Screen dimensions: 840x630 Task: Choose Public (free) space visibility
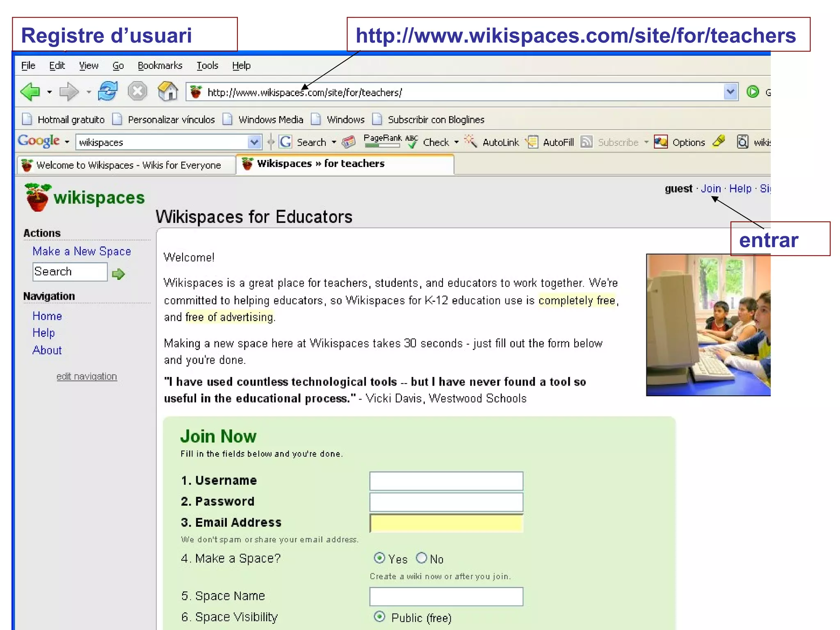379,616
